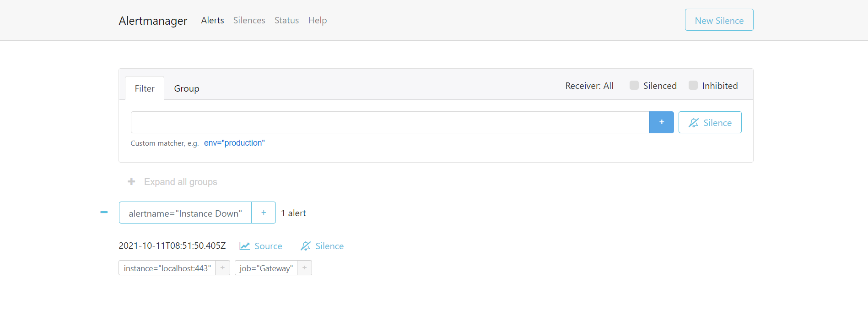The image size is (868, 333).
Task: Enable the Inhibited checkbox
Action: (x=693, y=86)
